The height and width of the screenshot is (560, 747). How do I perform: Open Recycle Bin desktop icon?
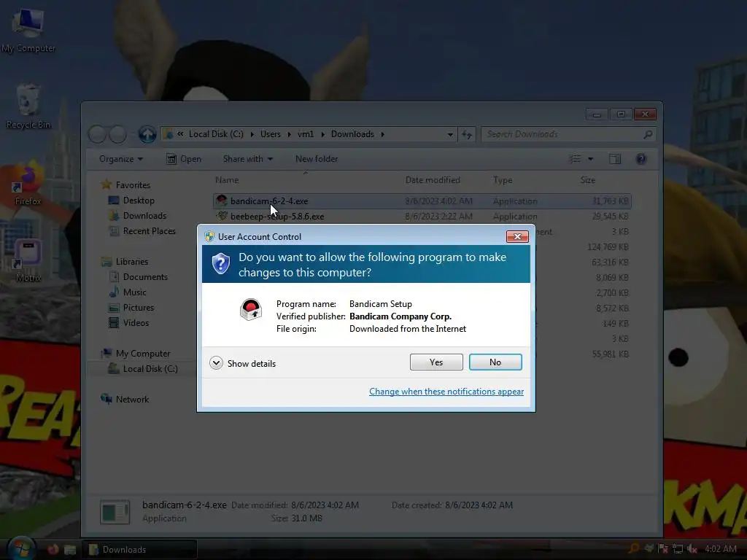pos(28,106)
